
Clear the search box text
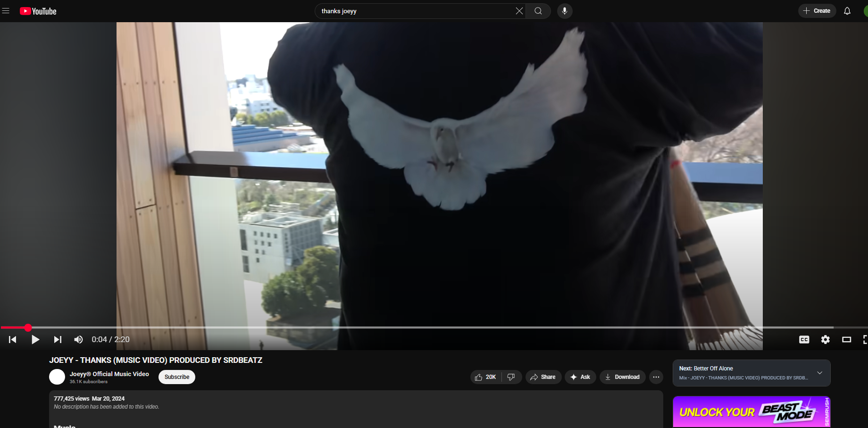click(x=519, y=11)
